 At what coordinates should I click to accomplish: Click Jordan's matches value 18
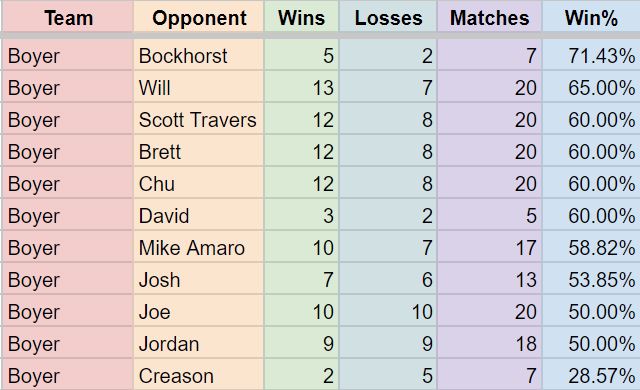tap(489, 343)
